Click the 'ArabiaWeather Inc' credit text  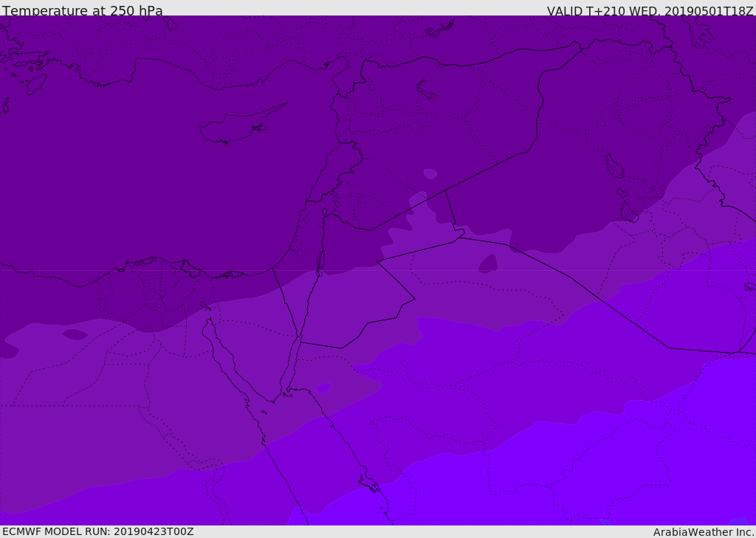[704, 532]
